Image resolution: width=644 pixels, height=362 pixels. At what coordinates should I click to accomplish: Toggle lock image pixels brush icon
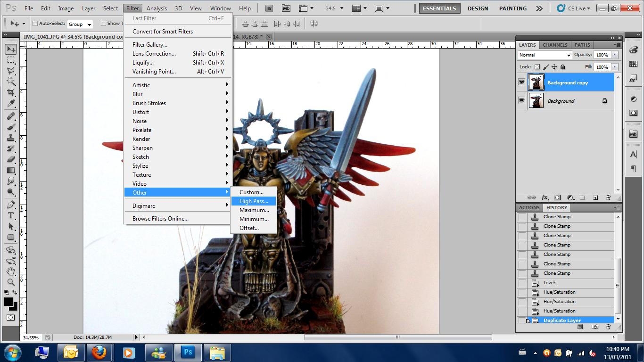545,67
